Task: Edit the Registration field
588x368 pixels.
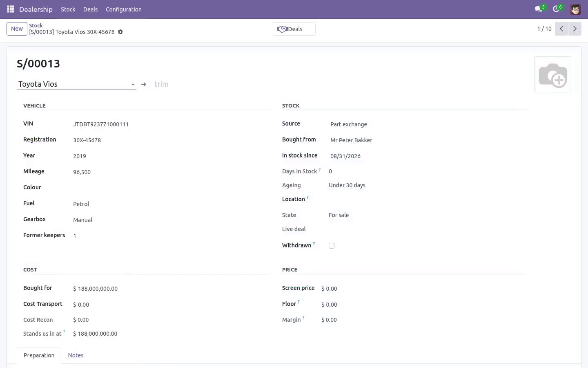Action: [169, 140]
